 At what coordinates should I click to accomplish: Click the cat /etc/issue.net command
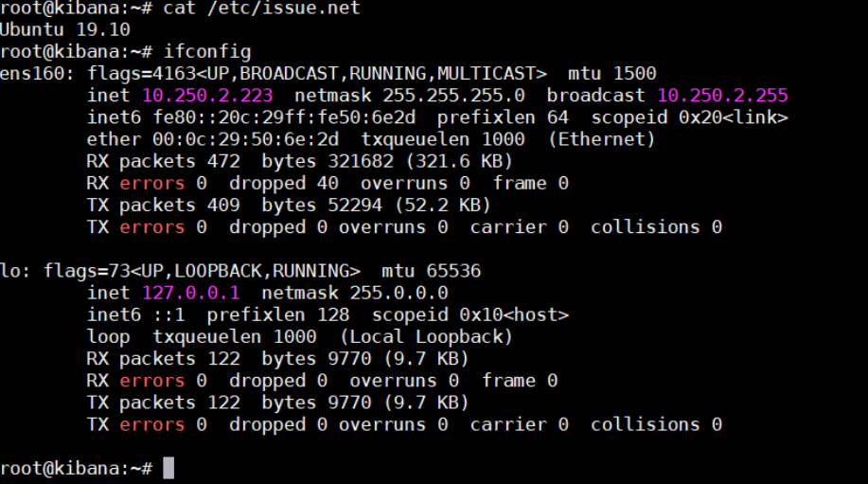[262, 9]
